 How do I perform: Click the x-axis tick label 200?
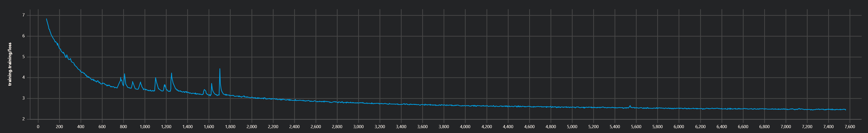point(59,127)
